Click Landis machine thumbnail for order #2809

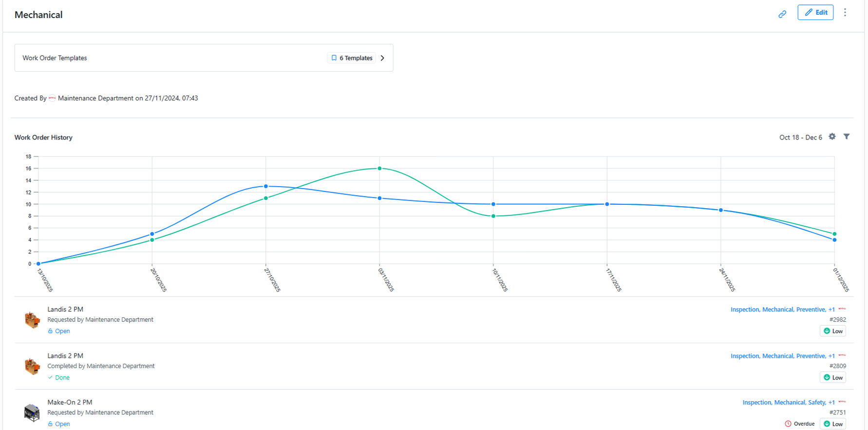pos(32,366)
